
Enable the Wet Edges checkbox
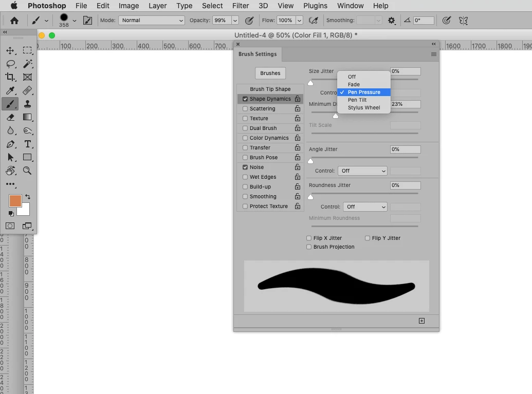click(x=245, y=177)
